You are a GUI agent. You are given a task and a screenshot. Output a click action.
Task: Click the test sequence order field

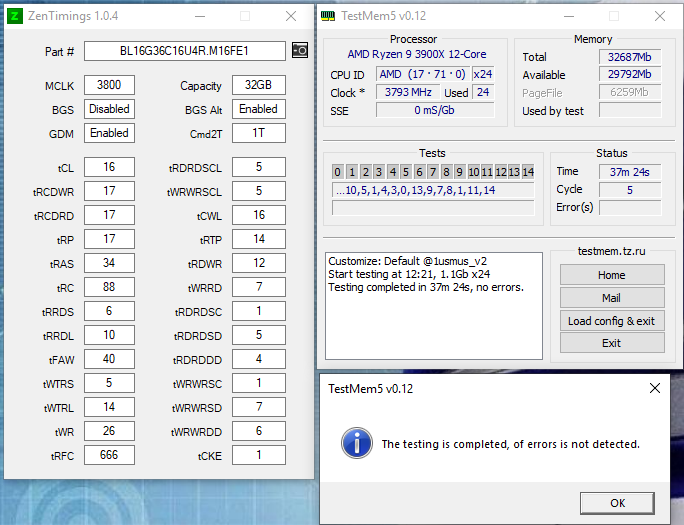pyautogui.click(x=433, y=190)
